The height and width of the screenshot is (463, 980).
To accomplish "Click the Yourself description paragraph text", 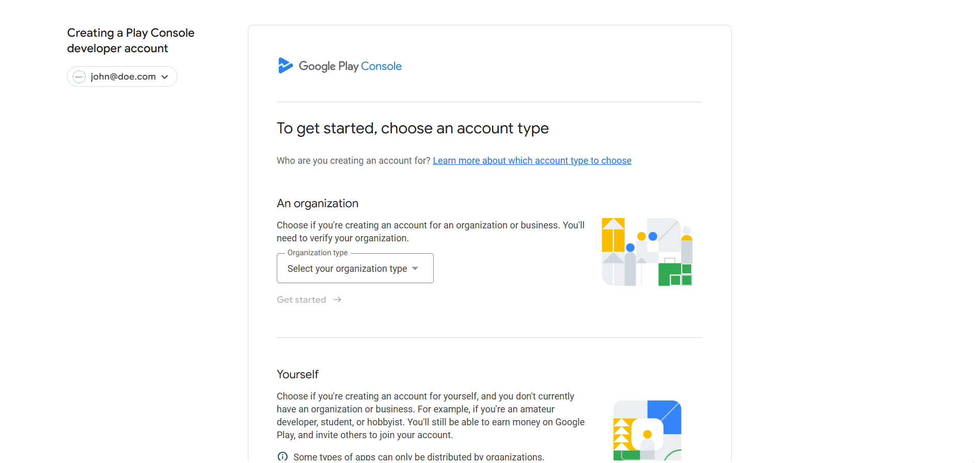I will [x=431, y=415].
